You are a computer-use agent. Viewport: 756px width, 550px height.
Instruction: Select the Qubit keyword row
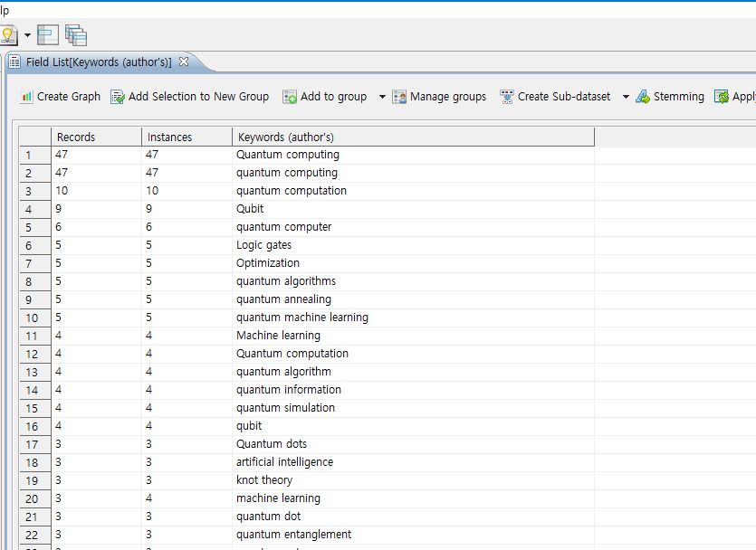(251, 209)
